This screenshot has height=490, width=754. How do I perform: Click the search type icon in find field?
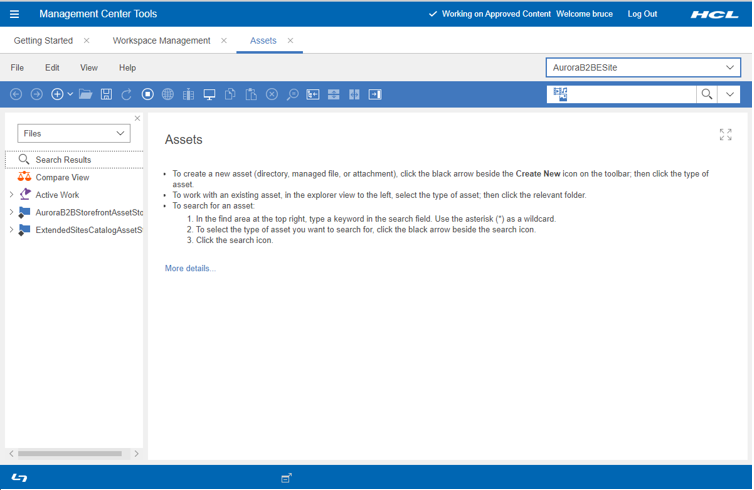pos(560,94)
